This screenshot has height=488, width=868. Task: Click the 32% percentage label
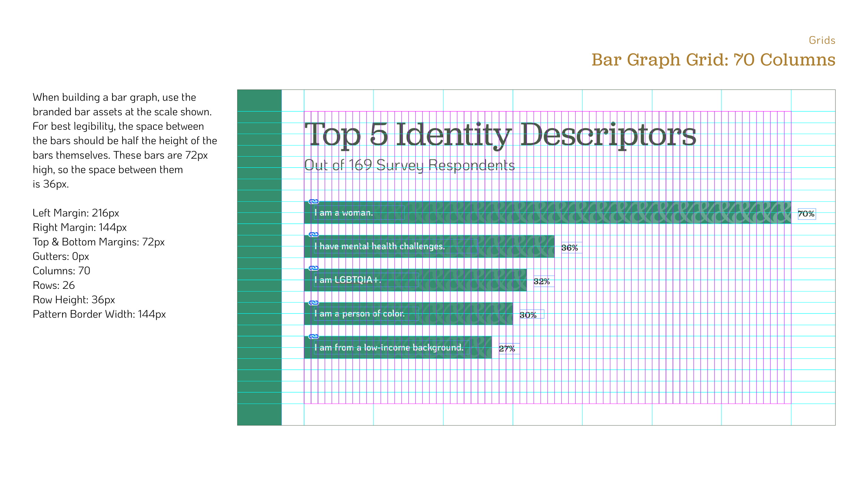click(x=542, y=281)
